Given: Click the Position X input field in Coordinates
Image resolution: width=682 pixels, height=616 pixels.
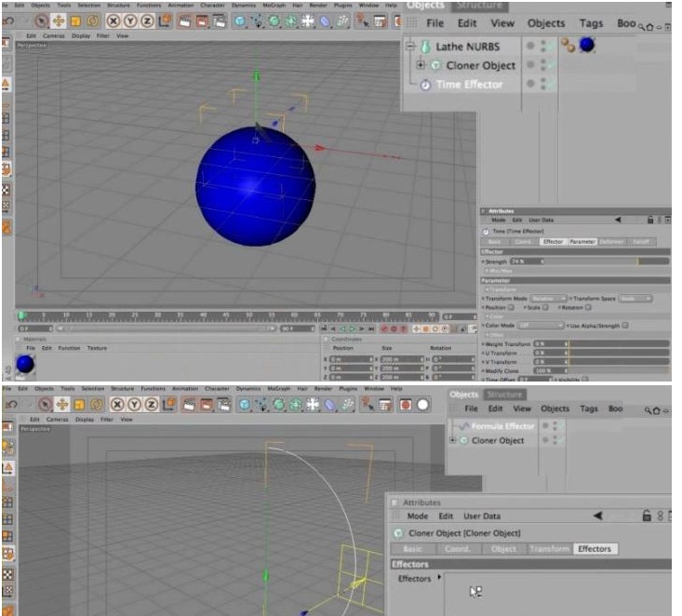Looking at the screenshot, I should [351, 359].
